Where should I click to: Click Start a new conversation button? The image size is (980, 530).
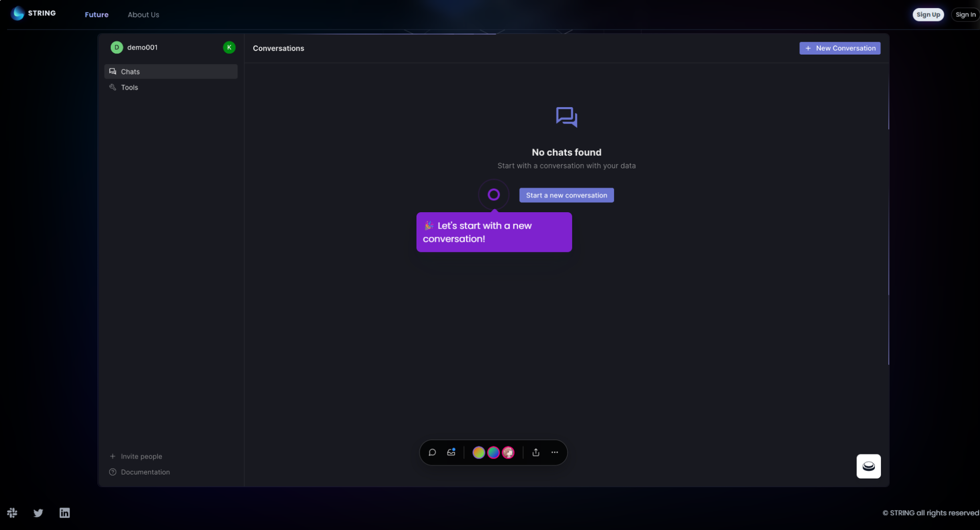click(x=566, y=195)
